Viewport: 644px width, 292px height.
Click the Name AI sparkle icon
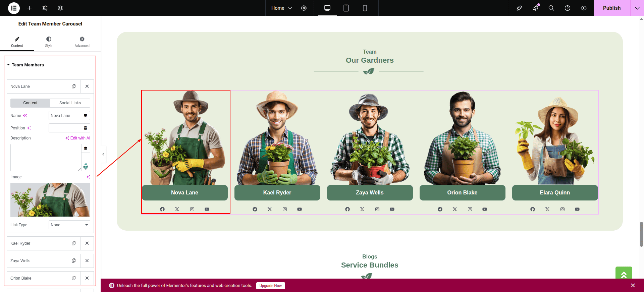point(25,116)
